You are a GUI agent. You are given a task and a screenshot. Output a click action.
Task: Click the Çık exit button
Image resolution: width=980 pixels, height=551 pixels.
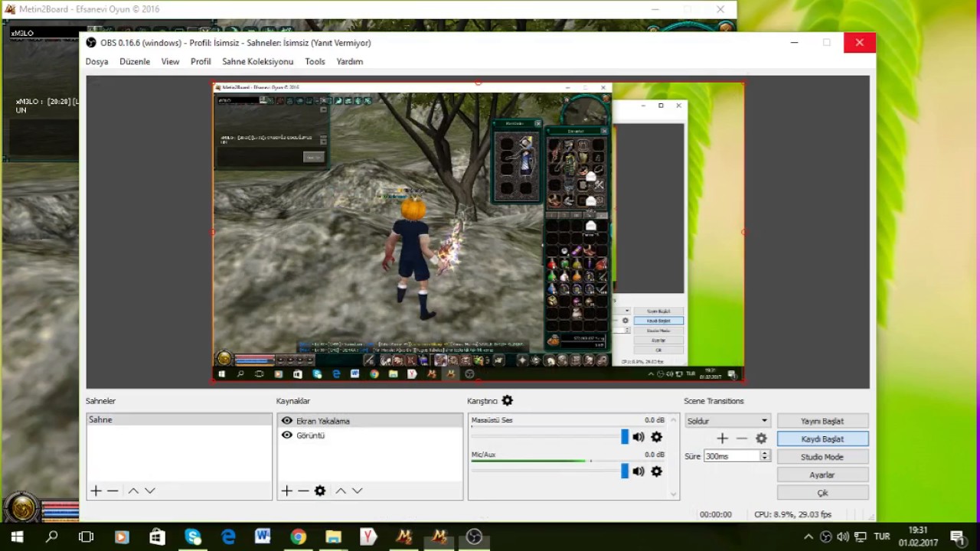[x=822, y=493]
